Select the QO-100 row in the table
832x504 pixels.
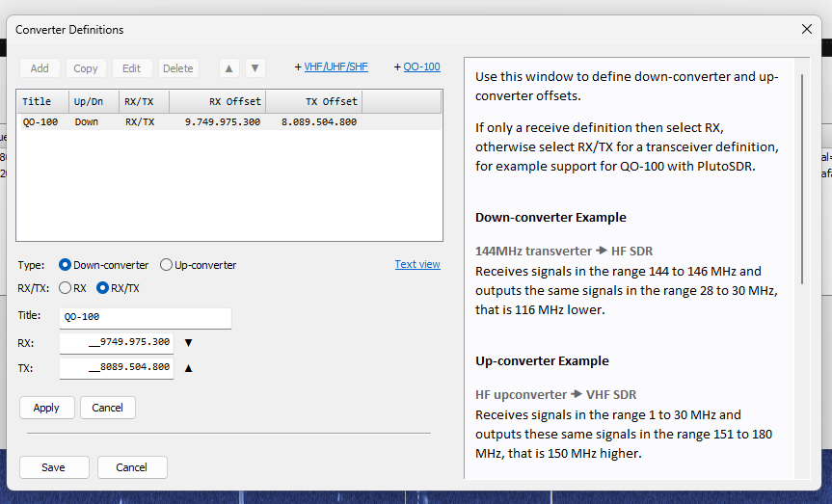tap(229, 122)
